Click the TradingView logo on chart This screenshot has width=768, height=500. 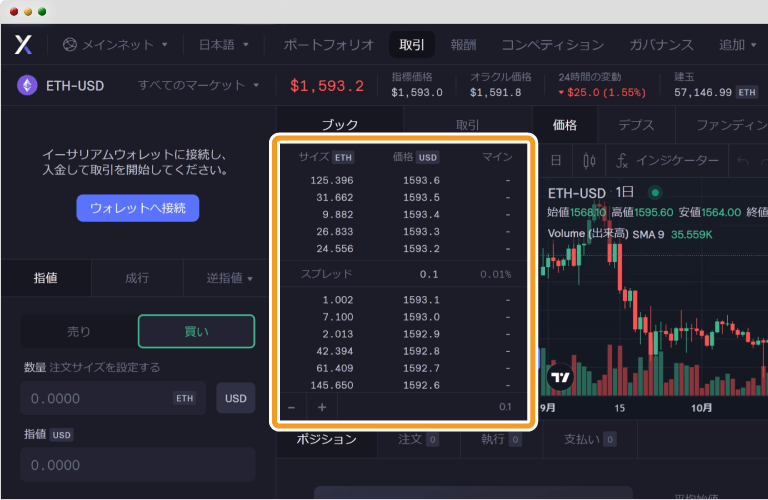pos(560,377)
